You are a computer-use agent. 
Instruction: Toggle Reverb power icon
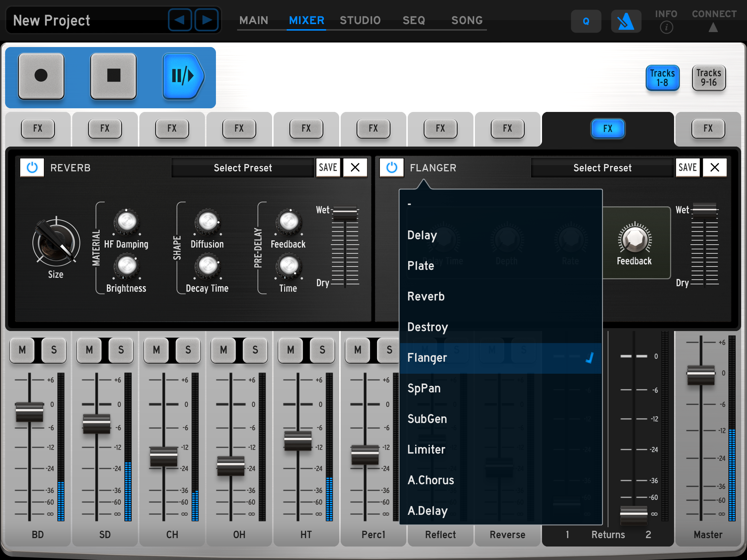click(32, 168)
